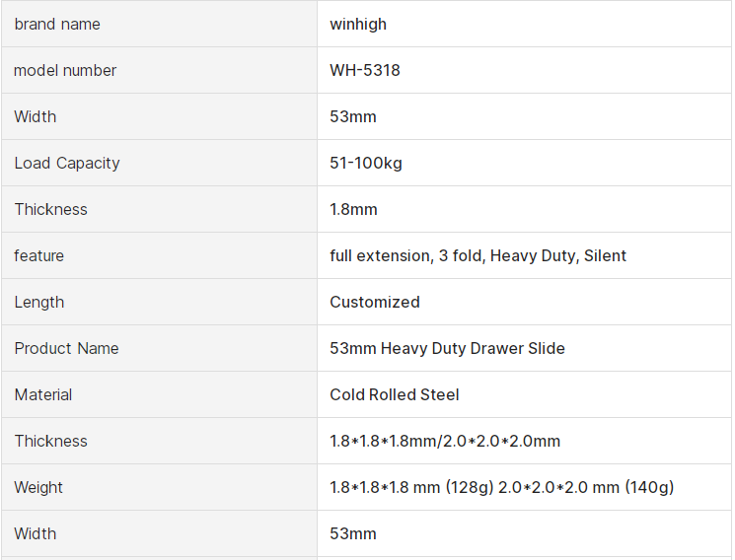Select the "winhigh" brand value
This screenshot has width=735, height=560.
point(358,24)
